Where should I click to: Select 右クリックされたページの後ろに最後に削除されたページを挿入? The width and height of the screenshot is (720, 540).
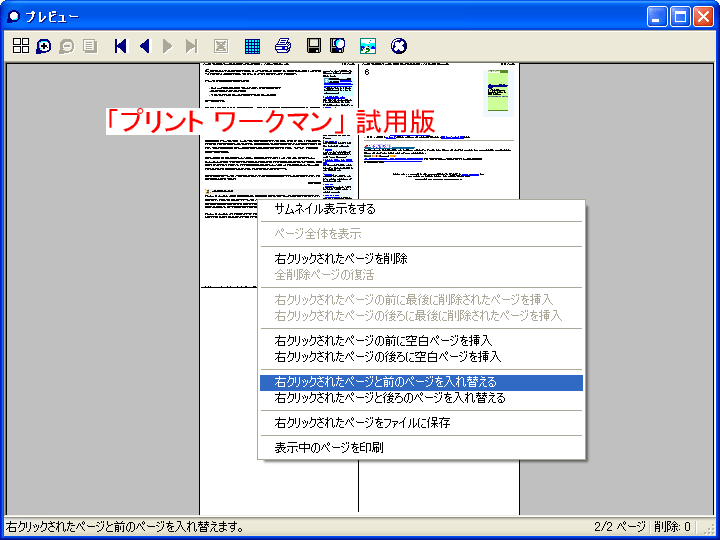[x=422, y=315]
